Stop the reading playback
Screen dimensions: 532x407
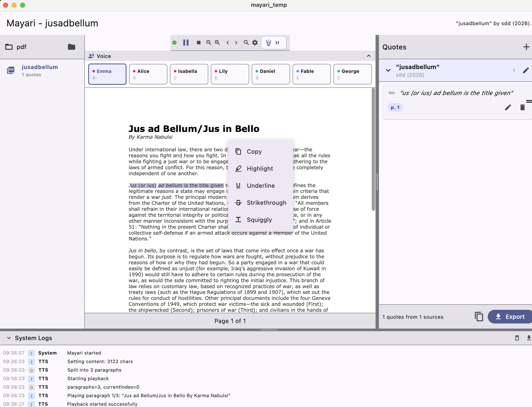tap(198, 43)
